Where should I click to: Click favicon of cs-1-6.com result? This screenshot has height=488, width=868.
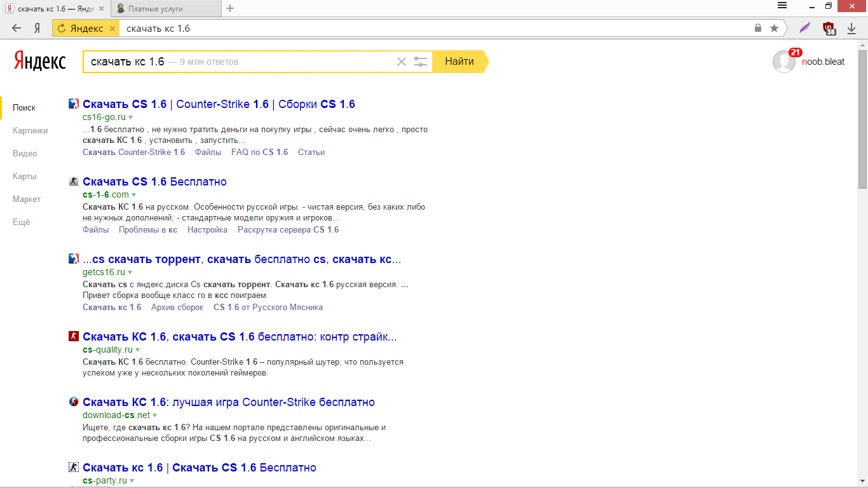(x=74, y=181)
